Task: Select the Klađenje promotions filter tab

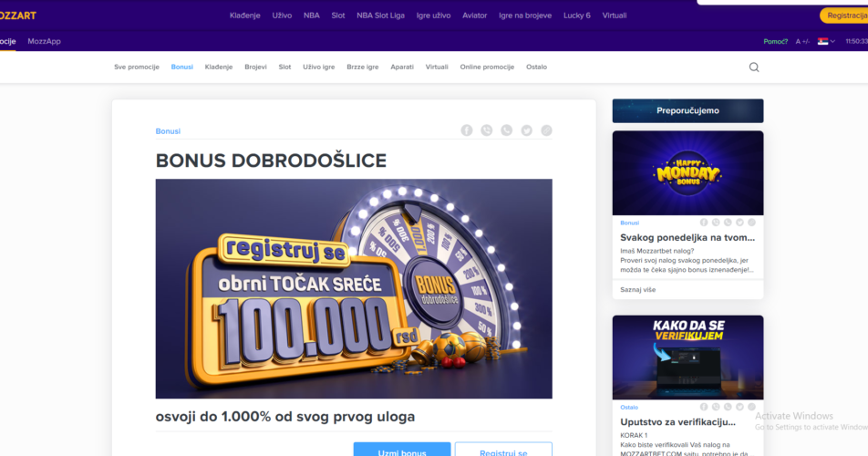Action: click(x=219, y=67)
